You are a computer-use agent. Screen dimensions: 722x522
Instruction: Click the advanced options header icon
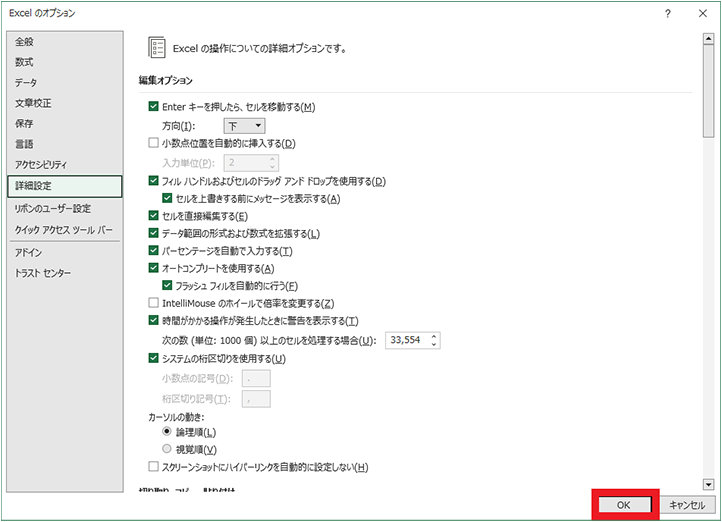[157, 48]
